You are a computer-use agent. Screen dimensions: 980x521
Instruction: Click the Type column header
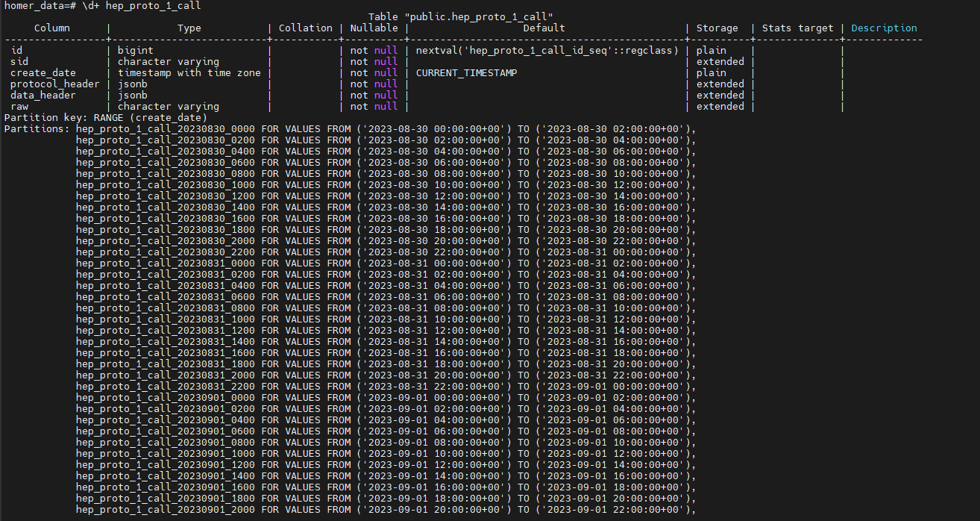[x=189, y=28]
